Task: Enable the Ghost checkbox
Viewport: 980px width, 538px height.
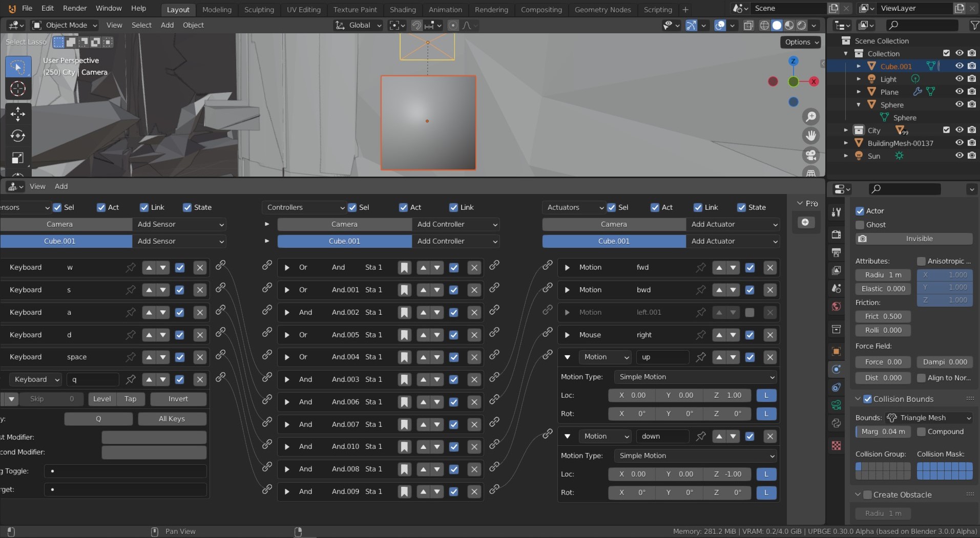Action: pos(860,225)
